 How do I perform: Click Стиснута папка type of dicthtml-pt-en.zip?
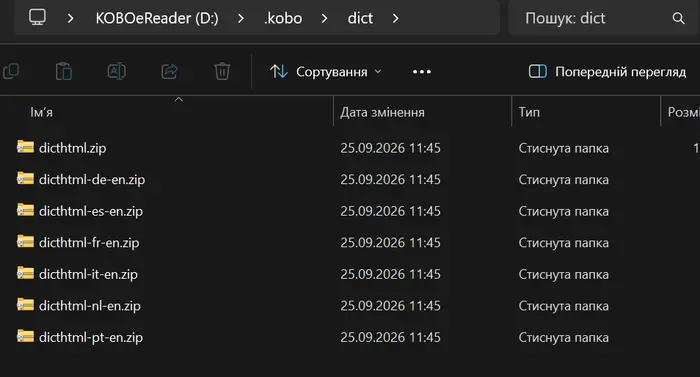(x=563, y=337)
